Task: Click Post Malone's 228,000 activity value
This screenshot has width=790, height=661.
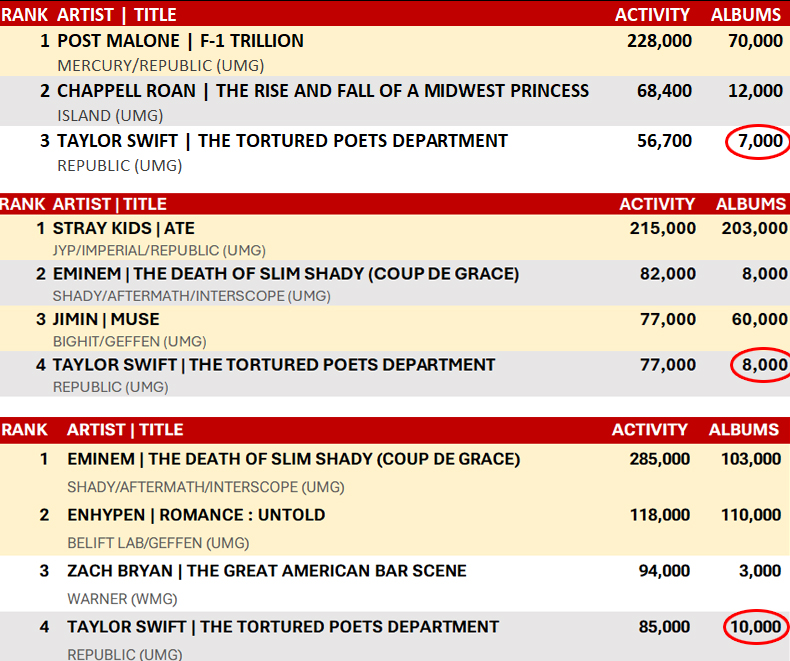Action: pos(660,41)
